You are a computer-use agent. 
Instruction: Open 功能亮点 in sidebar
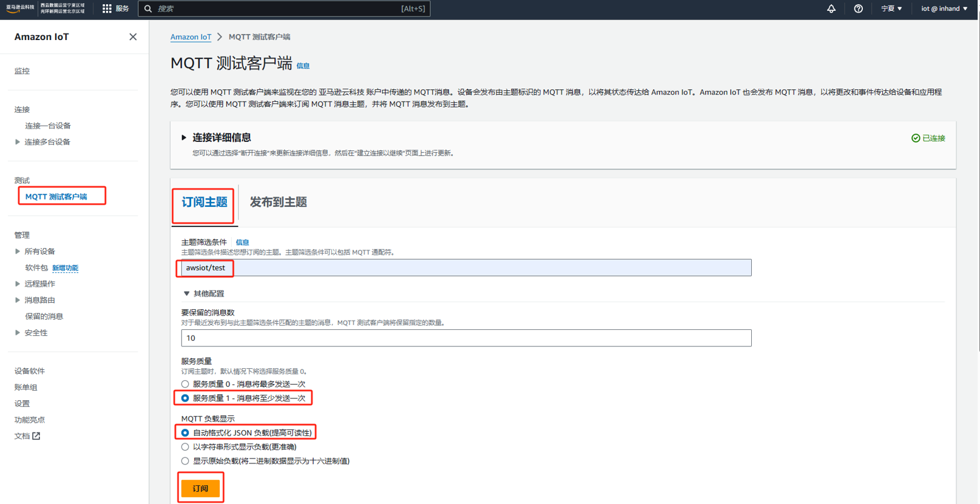30,420
